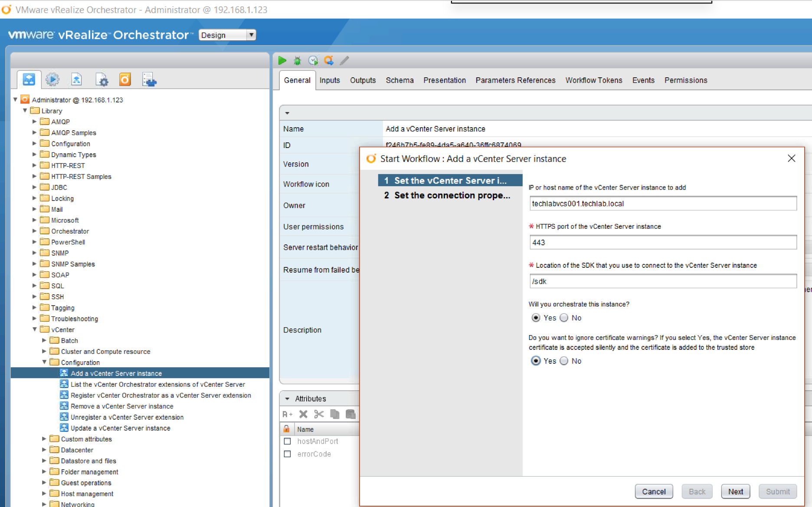812x507 pixels.
Task: Open the orange Packages view icon
Action: coord(125,79)
